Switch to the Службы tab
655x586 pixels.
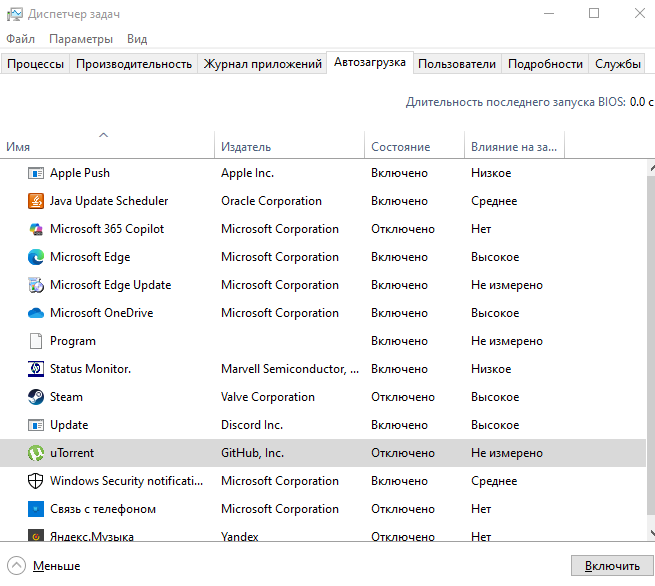[x=618, y=64]
